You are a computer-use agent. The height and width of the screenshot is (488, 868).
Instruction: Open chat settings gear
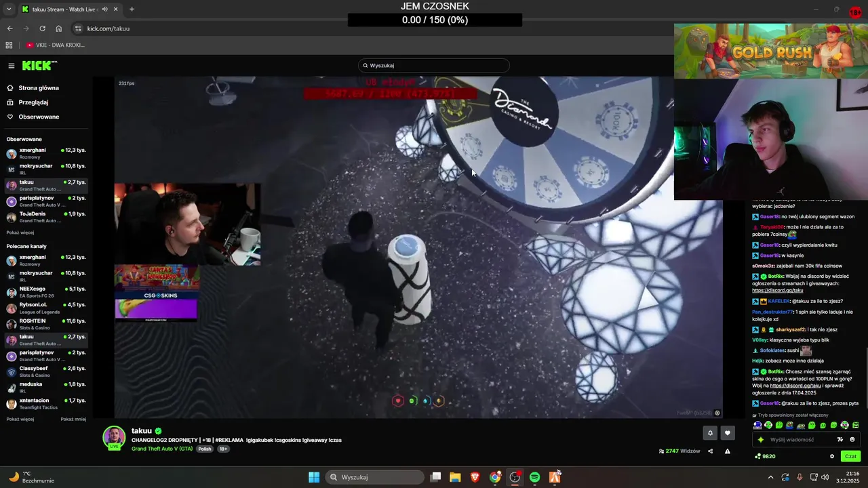click(x=832, y=456)
